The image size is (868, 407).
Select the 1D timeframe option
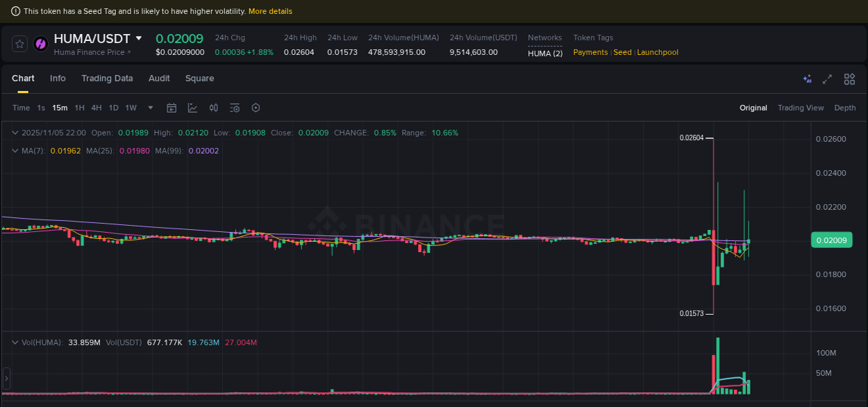pos(113,108)
